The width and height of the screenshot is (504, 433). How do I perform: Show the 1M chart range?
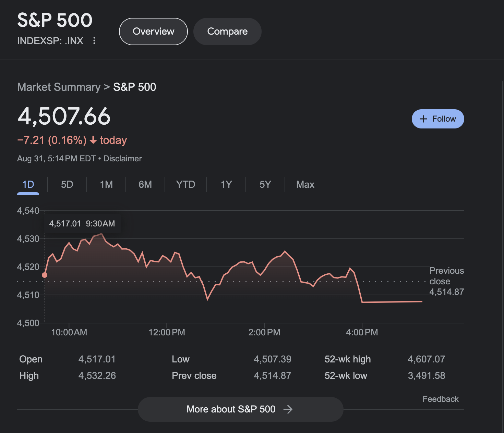tap(106, 185)
